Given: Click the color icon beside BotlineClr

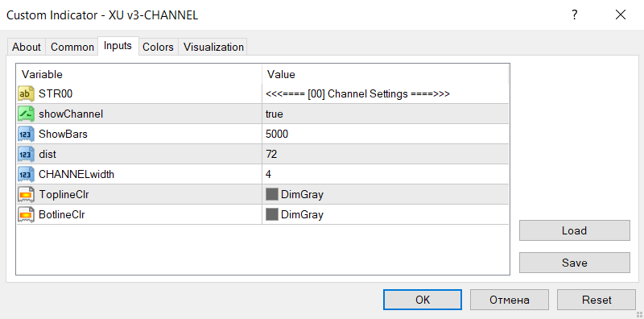Looking at the screenshot, I should coord(26,214).
